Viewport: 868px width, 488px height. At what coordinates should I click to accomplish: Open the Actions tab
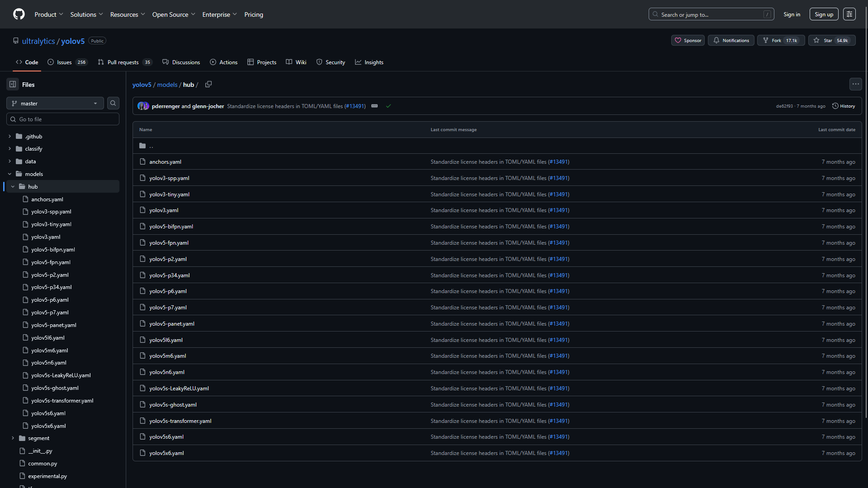coord(224,62)
